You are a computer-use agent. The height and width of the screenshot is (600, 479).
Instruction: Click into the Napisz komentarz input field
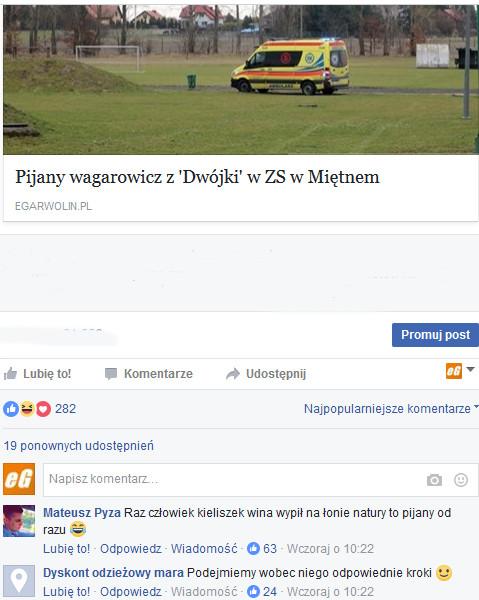coord(261,479)
